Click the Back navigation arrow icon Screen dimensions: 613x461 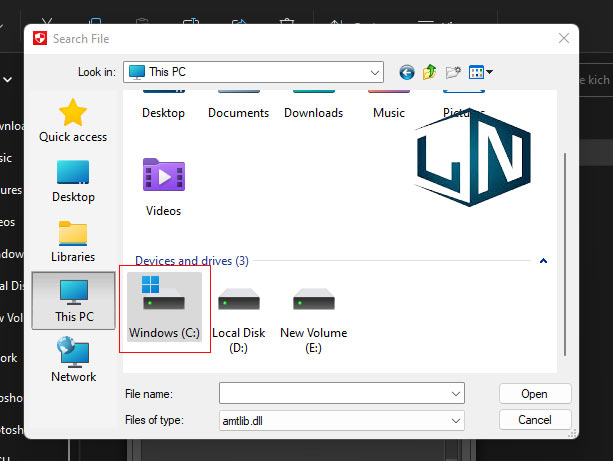coord(406,72)
